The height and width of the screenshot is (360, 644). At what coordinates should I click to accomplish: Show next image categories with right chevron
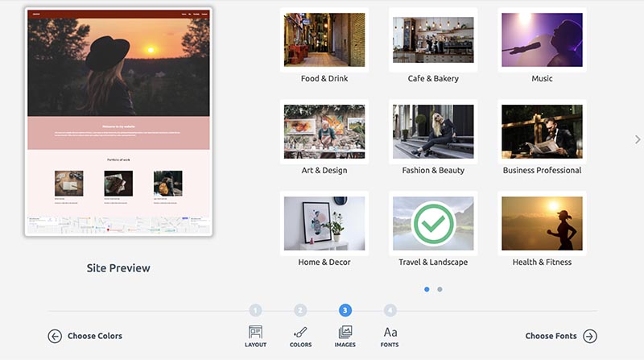point(638,139)
